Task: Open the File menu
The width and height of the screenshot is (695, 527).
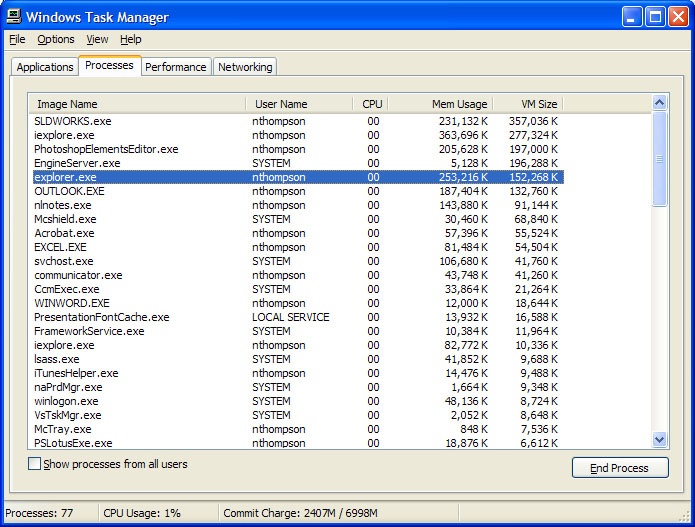Action: pyautogui.click(x=17, y=39)
